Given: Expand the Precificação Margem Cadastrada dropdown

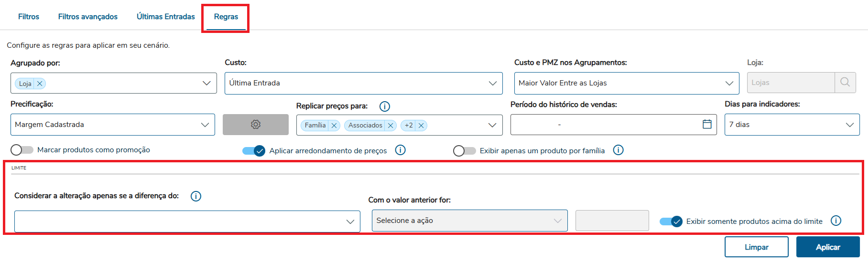Looking at the screenshot, I should (x=112, y=125).
